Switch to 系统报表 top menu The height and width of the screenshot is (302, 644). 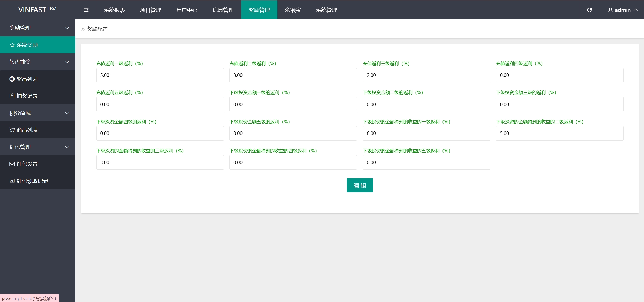point(114,10)
